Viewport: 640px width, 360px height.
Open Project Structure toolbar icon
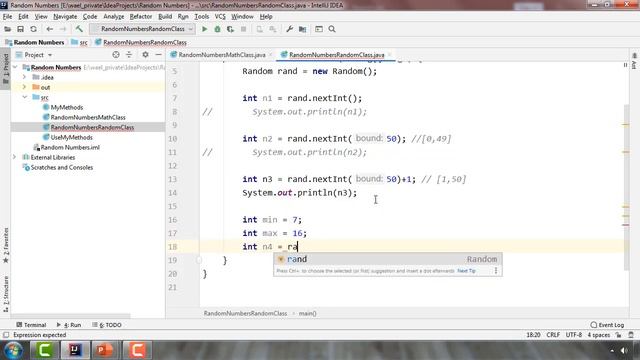click(x=302, y=29)
